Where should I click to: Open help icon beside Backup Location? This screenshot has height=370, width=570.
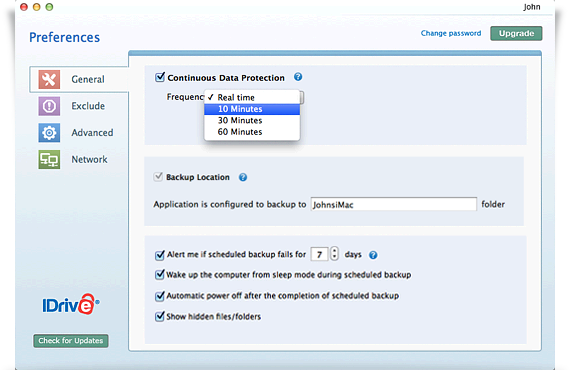point(243,177)
